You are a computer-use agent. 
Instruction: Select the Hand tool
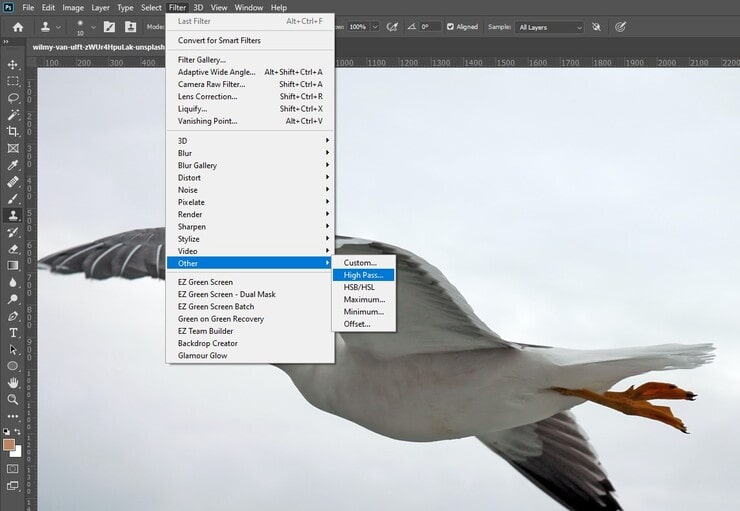coord(13,383)
